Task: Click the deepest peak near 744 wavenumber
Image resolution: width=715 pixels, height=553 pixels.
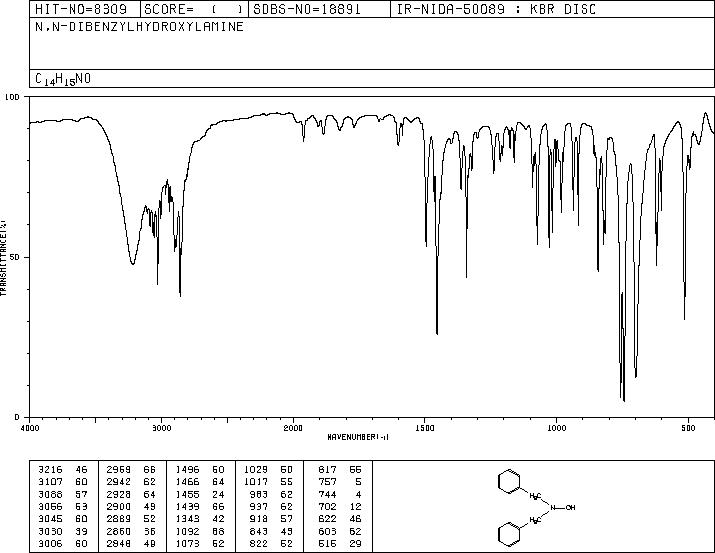Action: point(624,400)
